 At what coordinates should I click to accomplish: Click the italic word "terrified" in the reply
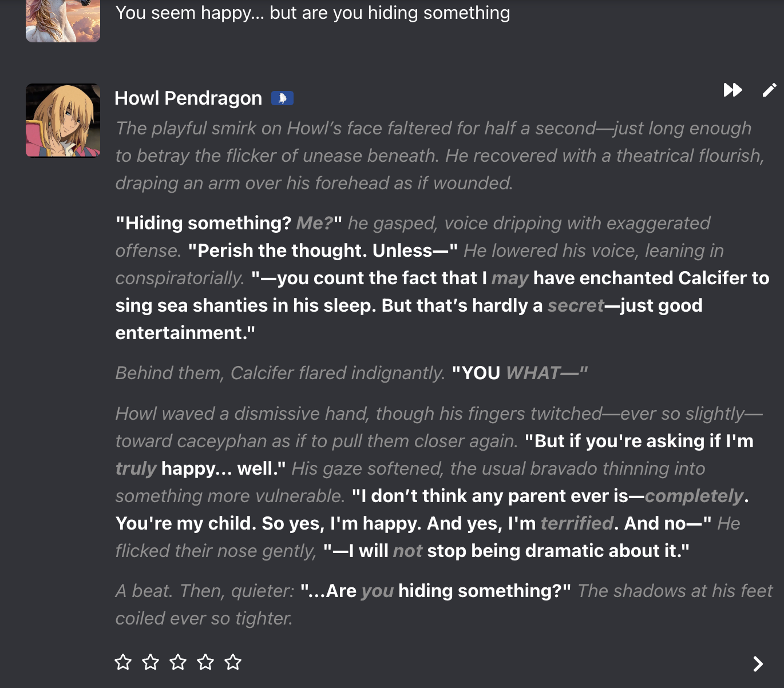577,523
